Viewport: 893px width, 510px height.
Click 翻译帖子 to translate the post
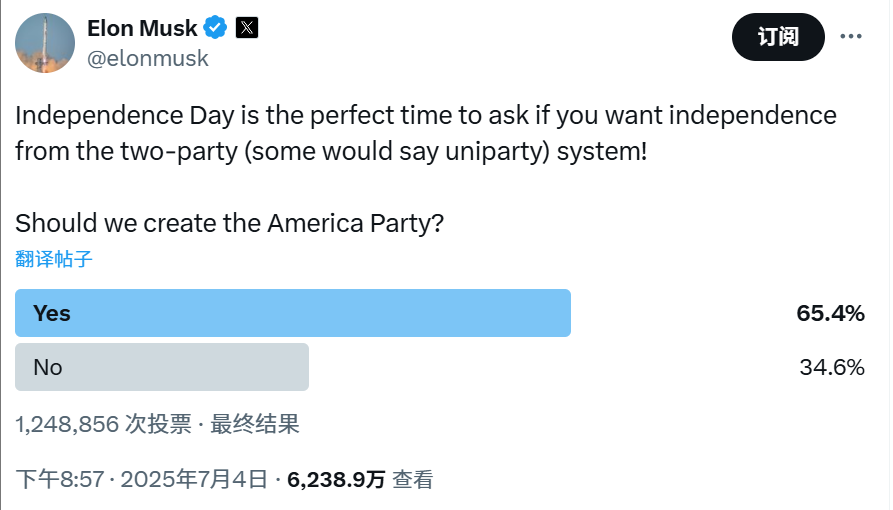(x=54, y=259)
